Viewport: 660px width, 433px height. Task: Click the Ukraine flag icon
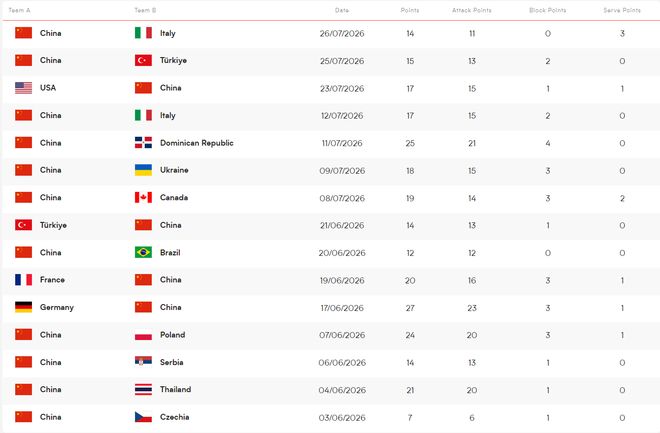[x=143, y=170]
